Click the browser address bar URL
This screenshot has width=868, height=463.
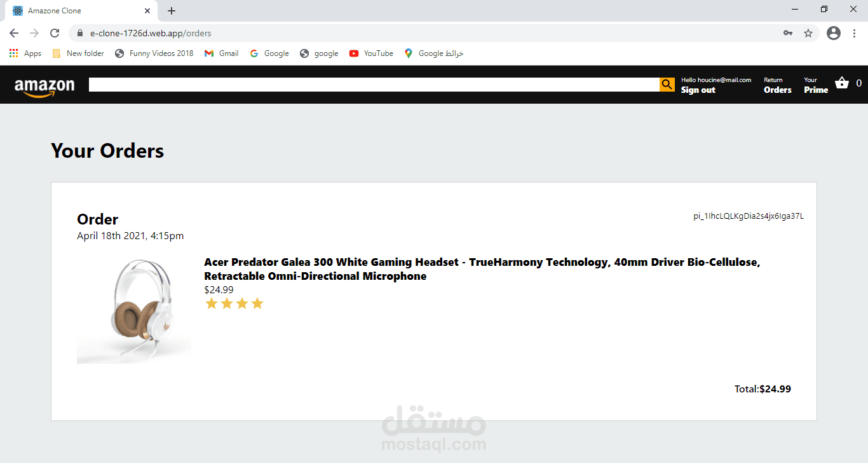(151, 33)
